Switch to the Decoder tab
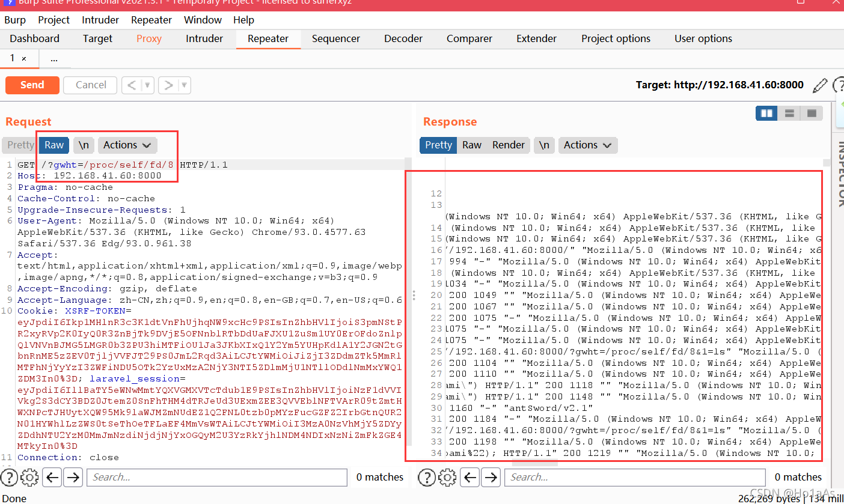The width and height of the screenshot is (844, 504). click(x=403, y=38)
